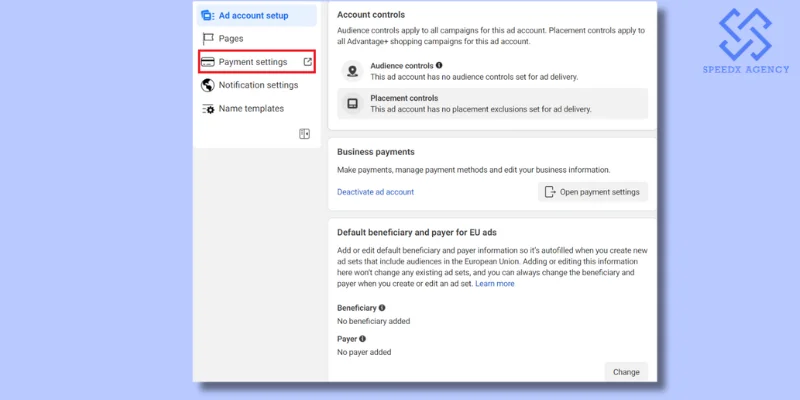This screenshot has width=800, height=400.
Task: Click external link icon beside Payment settings
Action: 307,62
